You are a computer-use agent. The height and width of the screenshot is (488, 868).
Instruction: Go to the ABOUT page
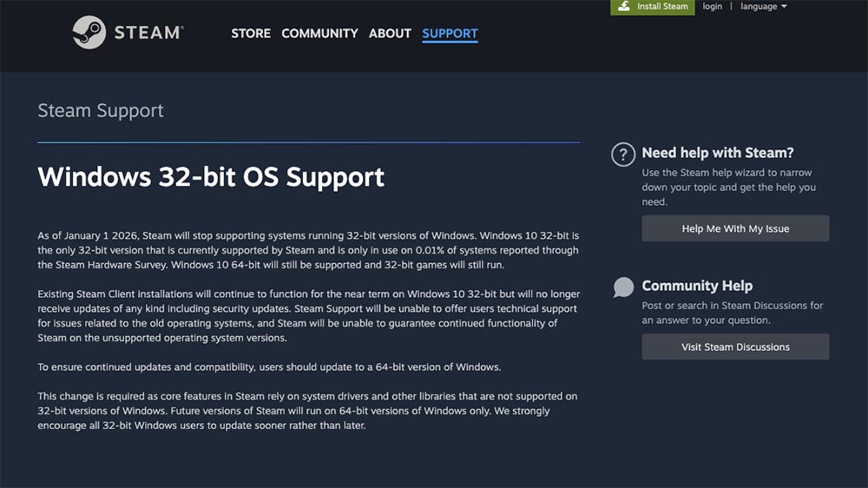click(390, 33)
